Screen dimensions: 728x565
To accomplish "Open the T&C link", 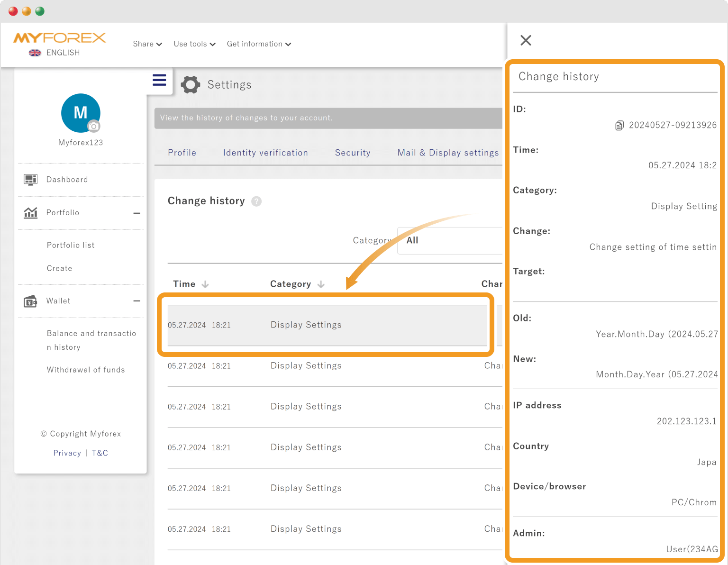I will click(x=100, y=453).
